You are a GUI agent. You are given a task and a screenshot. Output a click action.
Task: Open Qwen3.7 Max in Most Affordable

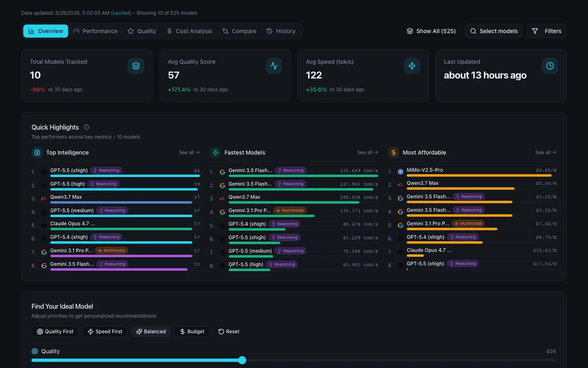point(423,183)
